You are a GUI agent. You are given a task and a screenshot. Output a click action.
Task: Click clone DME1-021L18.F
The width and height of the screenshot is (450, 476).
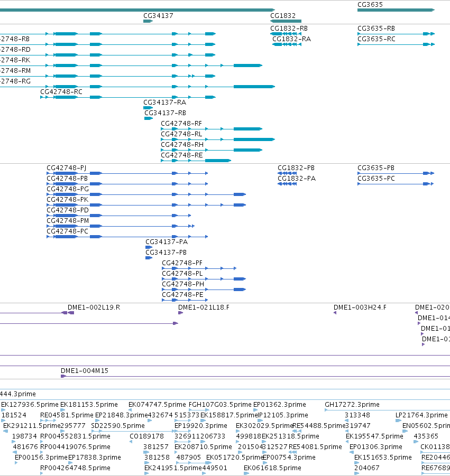click(204, 307)
